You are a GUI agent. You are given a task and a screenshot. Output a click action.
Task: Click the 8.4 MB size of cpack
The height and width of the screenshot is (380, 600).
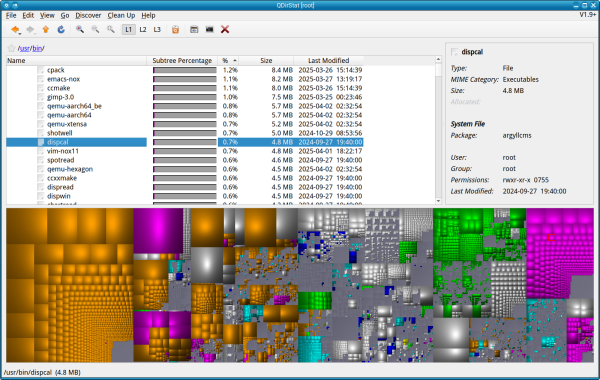click(282, 70)
